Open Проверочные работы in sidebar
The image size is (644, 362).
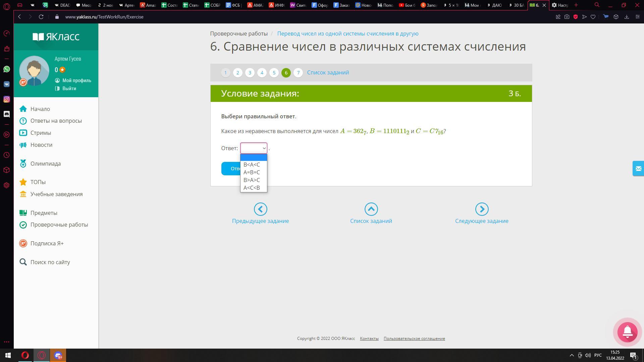tap(59, 225)
